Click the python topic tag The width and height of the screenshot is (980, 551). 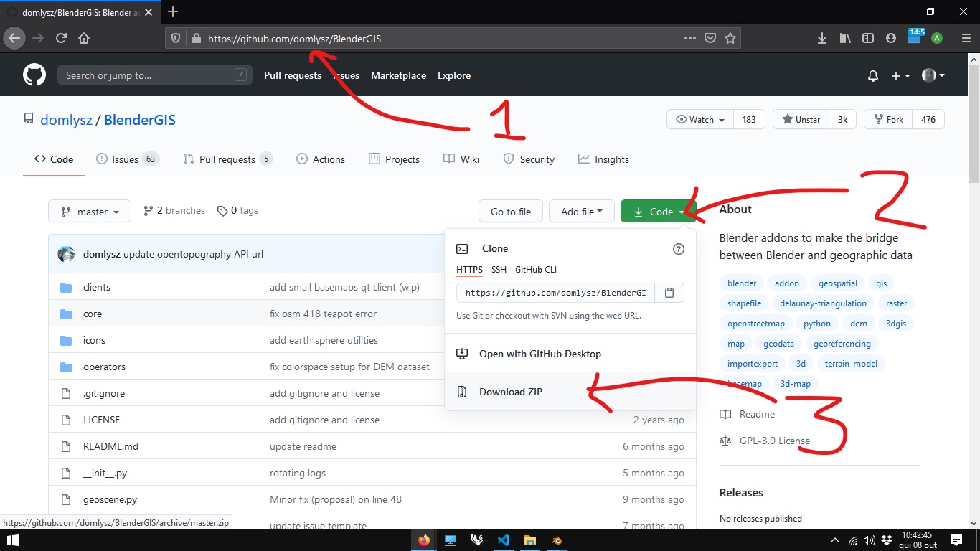[816, 324]
